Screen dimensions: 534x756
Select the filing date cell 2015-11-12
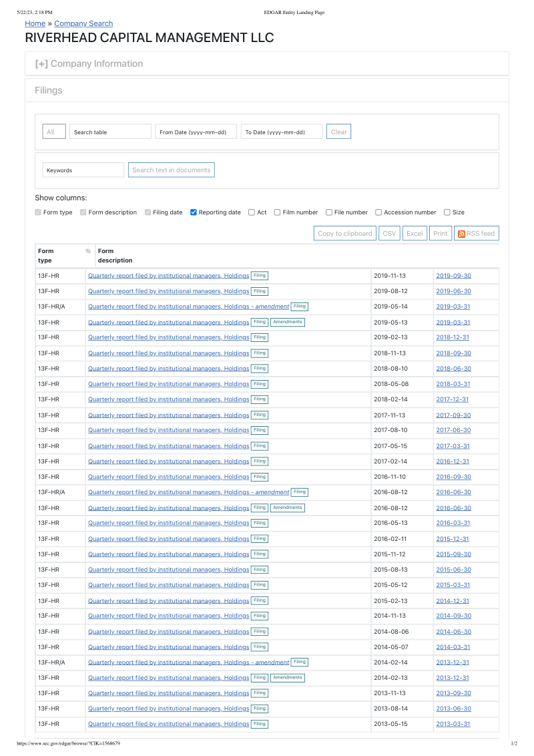[x=402, y=554]
